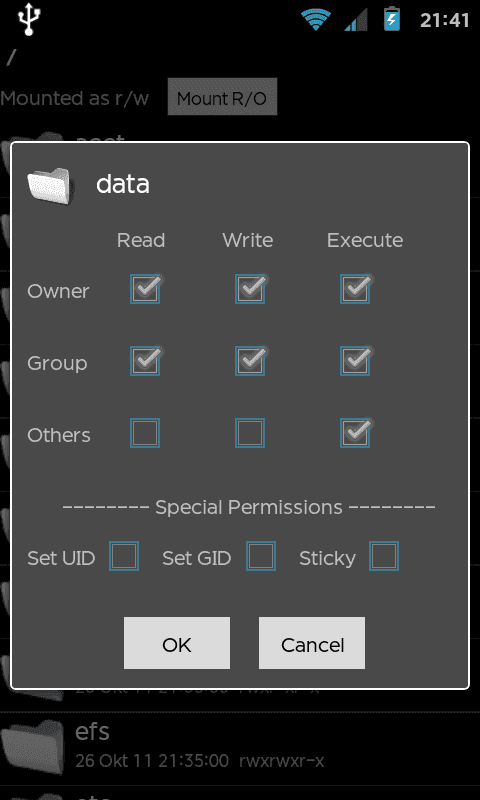Uncheck Group Execute permission
Image resolution: width=480 pixels, height=800 pixels.
click(x=355, y=361)
